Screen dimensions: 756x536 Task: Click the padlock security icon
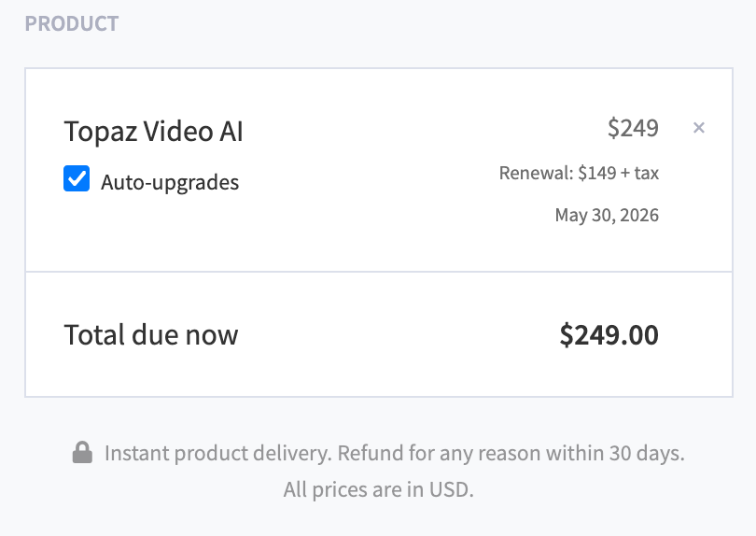82,454
